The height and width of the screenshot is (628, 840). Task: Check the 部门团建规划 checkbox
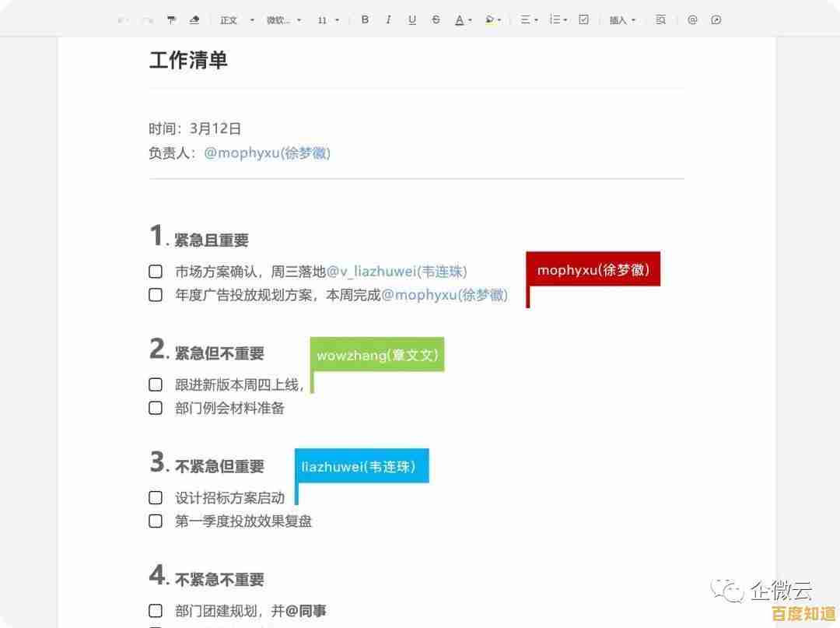(155, 610)
